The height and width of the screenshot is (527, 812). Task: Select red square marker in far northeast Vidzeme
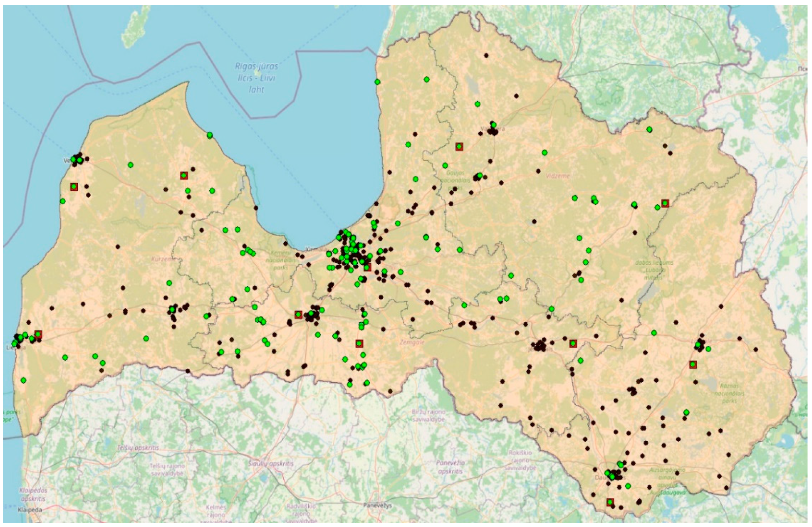pos(665,203)
